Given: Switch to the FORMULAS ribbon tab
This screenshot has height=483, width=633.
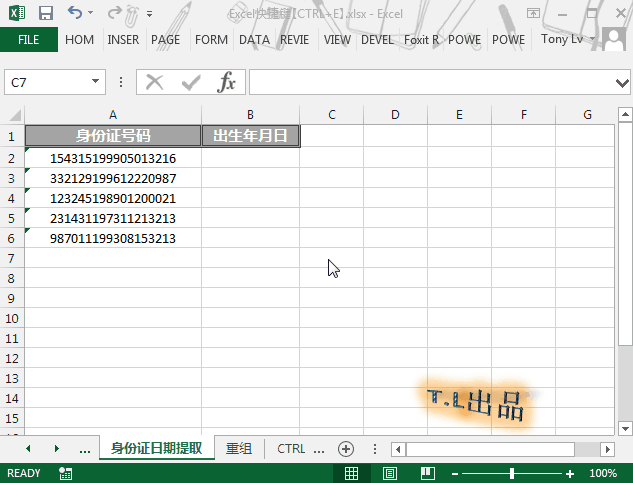Looking at the screenshot, I should click(x=211, y=40).
